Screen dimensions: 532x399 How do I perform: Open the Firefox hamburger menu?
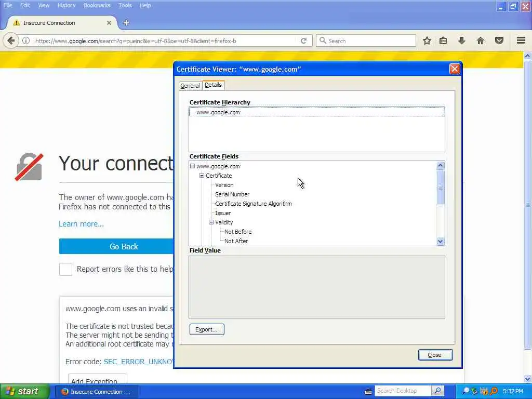[x=521, y=41]
